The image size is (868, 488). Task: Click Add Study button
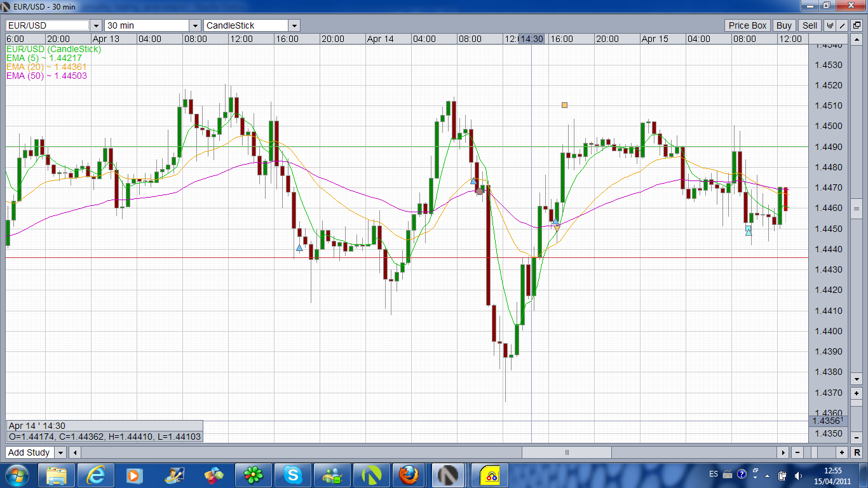click(x=29, y=452)
